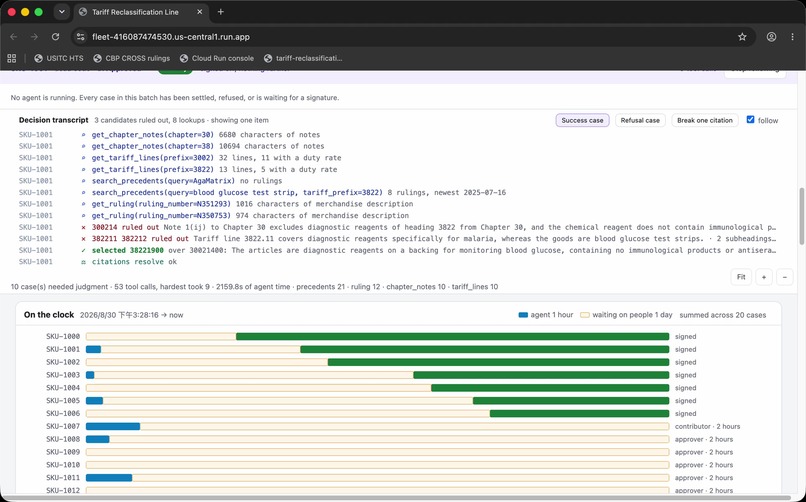
Task: Click the blue agent bar for SKU-1001
Action: tap(93, 349)
